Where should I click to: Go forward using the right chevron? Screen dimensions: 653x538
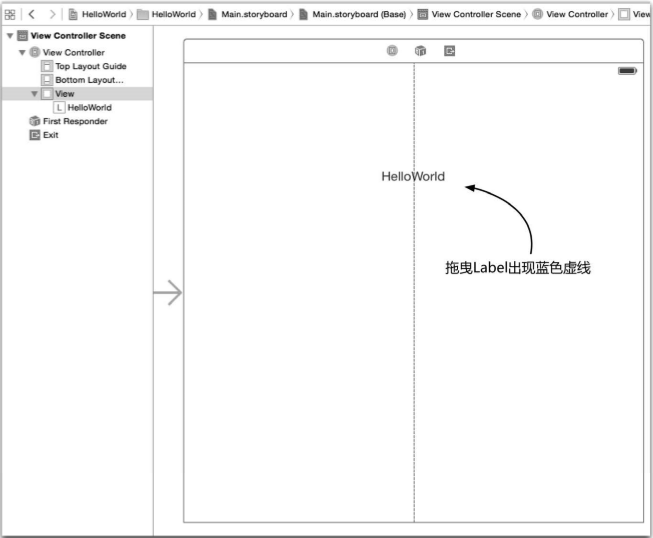pos(52,14)
